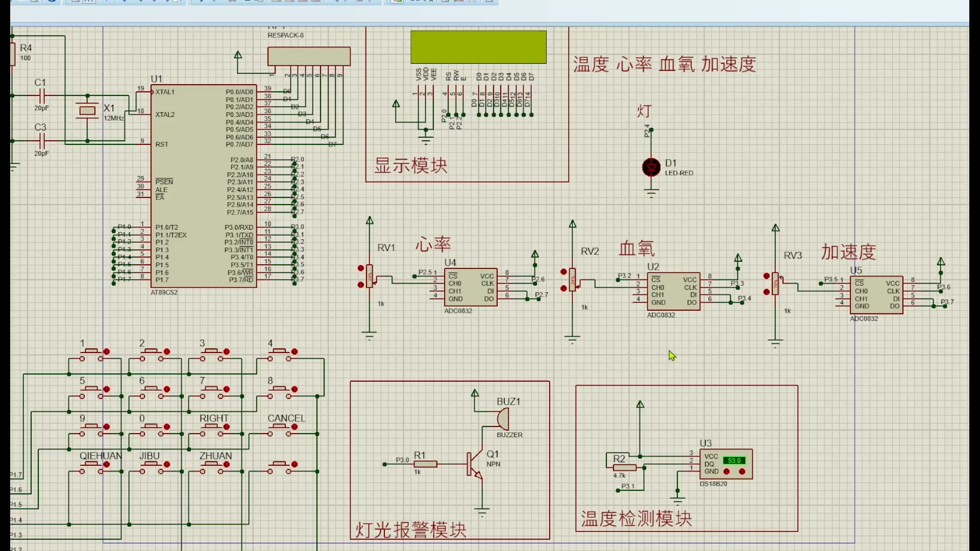Click the ground symbol below Q1 transistor
This screenshot has height=551, width=980.
482,512
